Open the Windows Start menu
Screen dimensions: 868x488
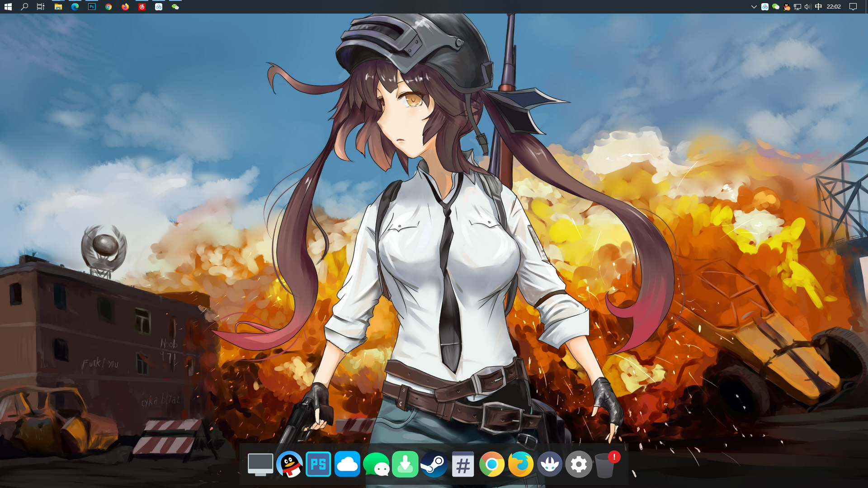click(8, 7)
